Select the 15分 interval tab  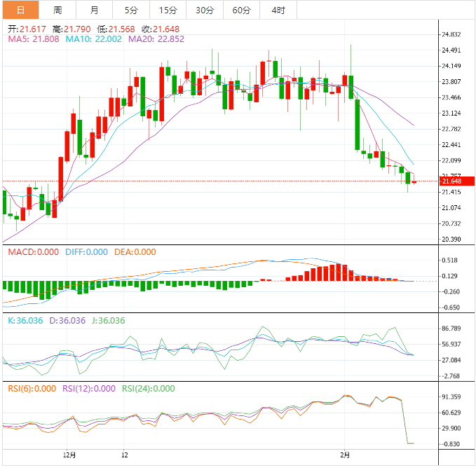(x=168, y=10)
